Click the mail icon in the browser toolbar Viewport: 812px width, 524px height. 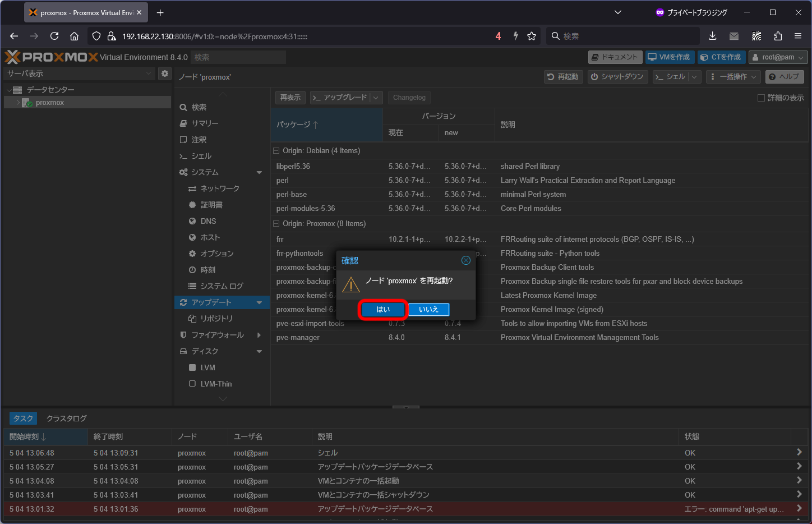point(734,36)
